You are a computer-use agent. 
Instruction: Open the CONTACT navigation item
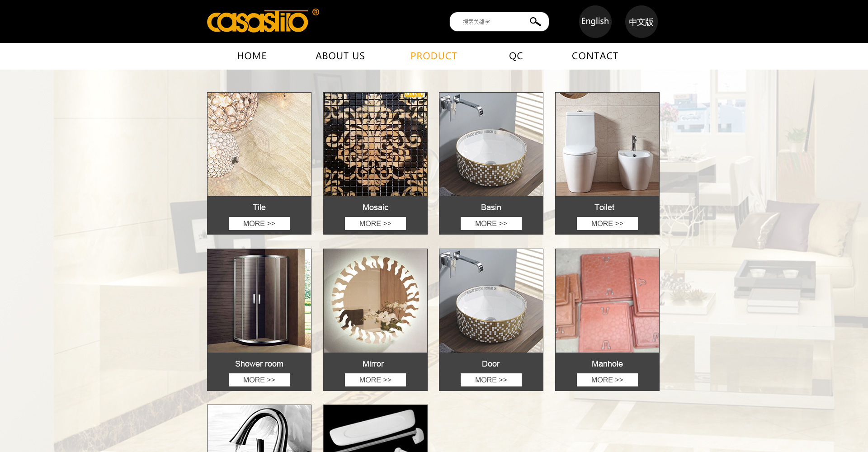[x=595, y=56]
